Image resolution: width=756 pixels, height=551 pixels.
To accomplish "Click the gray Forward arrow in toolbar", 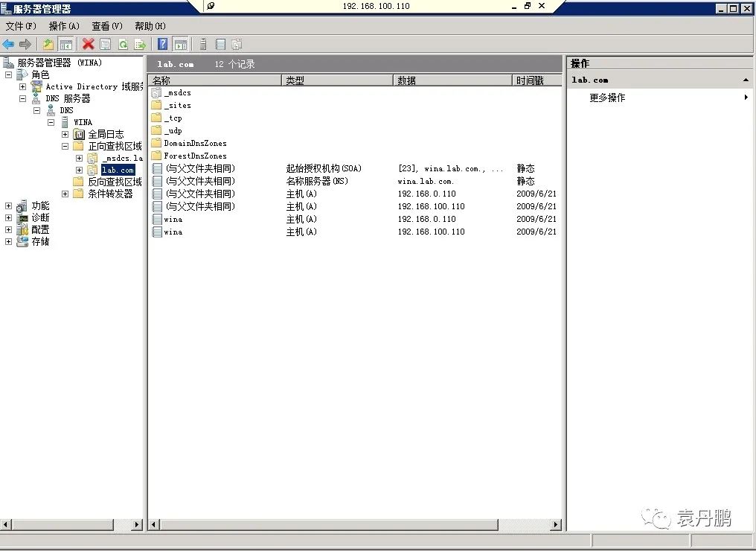I will pos(25,45).
